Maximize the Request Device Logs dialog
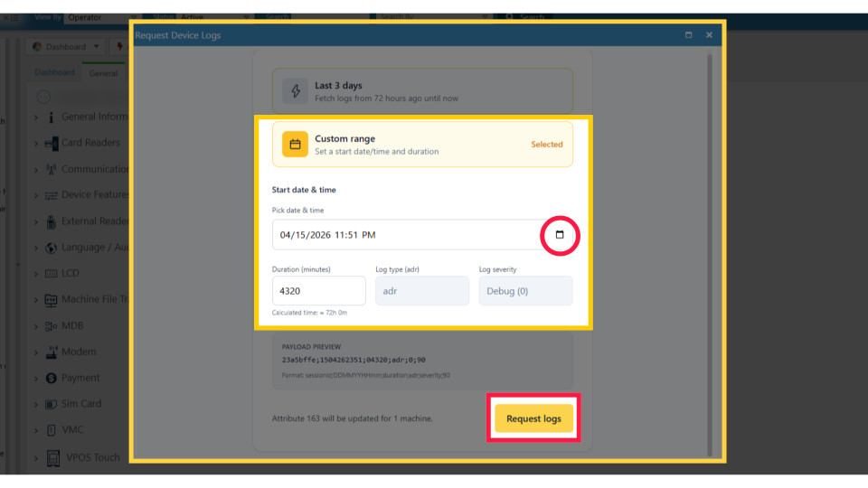The width and height of the screenshot is (868, 488). [688, 35]
